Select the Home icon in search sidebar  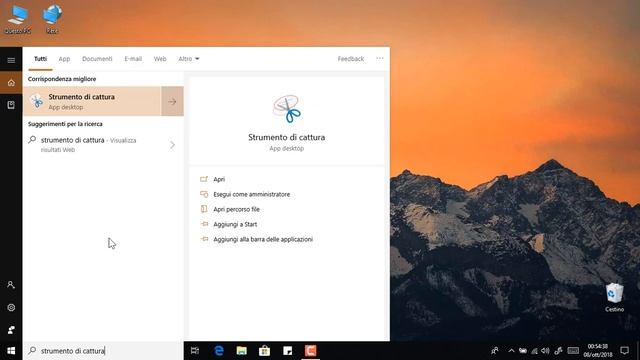point(11,83)
